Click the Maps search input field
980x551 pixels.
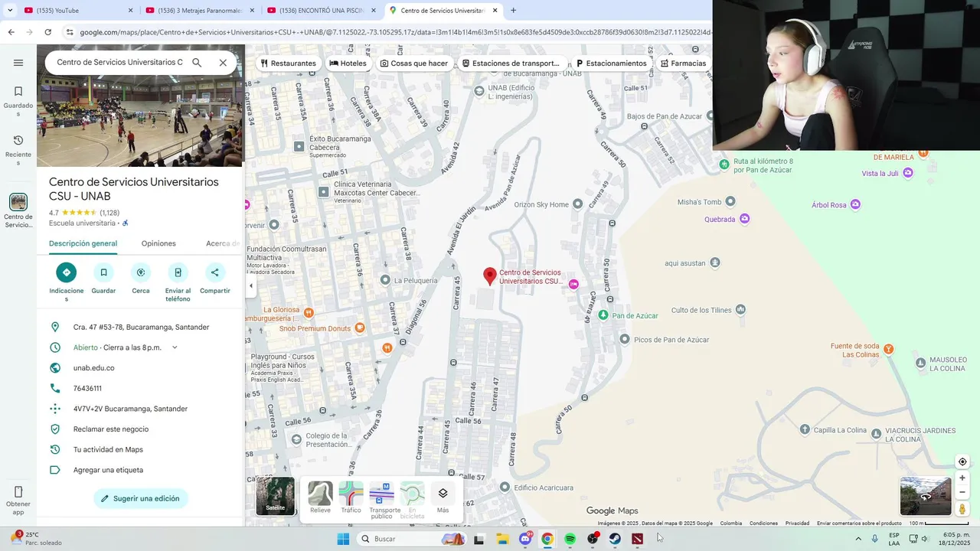click(x=119, y=63)
